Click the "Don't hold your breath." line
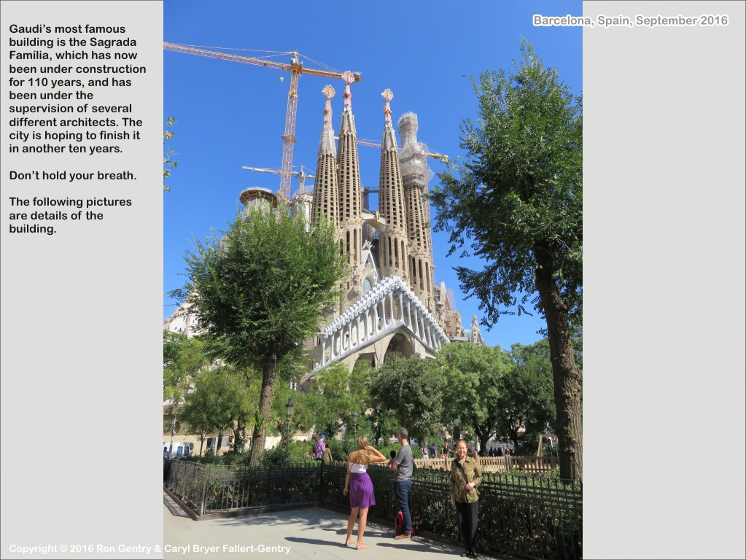The image size is (746, 560). pos(73,175)
